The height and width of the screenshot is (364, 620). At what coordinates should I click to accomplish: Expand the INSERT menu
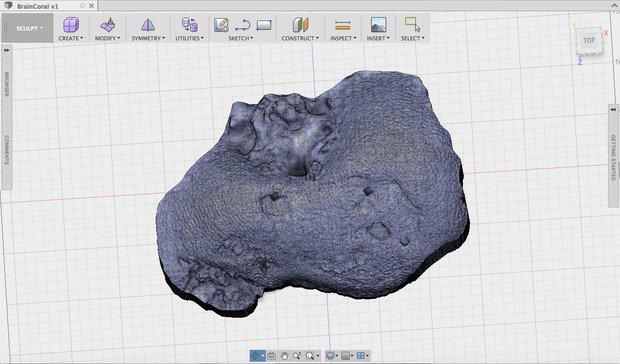378,38
